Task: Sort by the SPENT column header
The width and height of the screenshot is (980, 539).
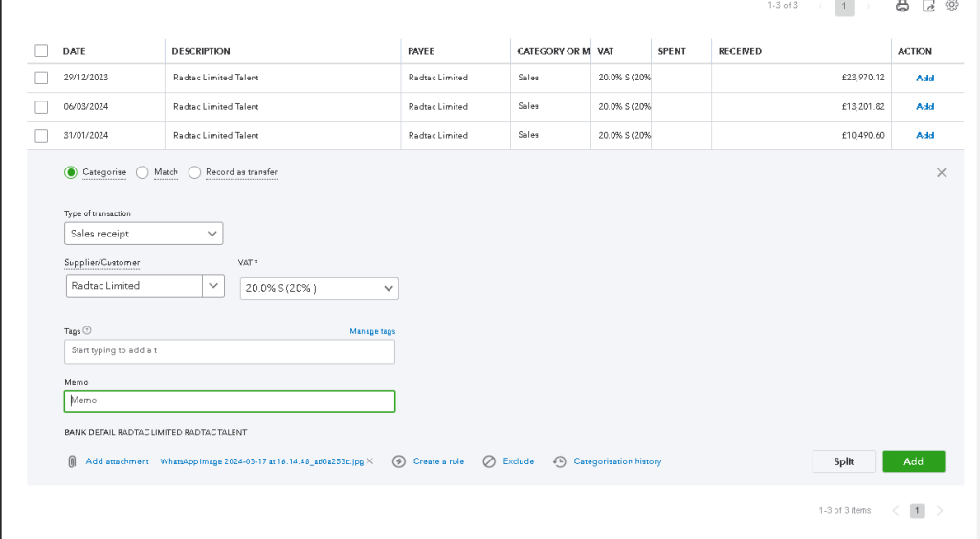Action: (672, 52)
